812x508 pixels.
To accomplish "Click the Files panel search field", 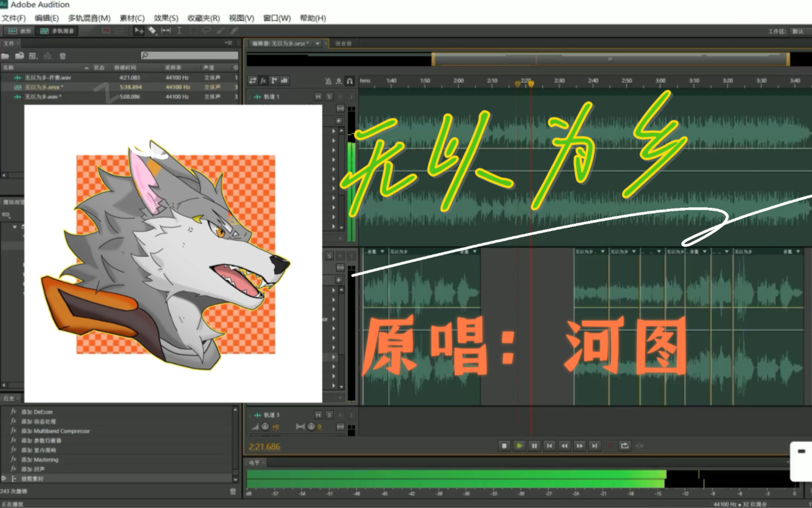I will click(x=189, y=55).
